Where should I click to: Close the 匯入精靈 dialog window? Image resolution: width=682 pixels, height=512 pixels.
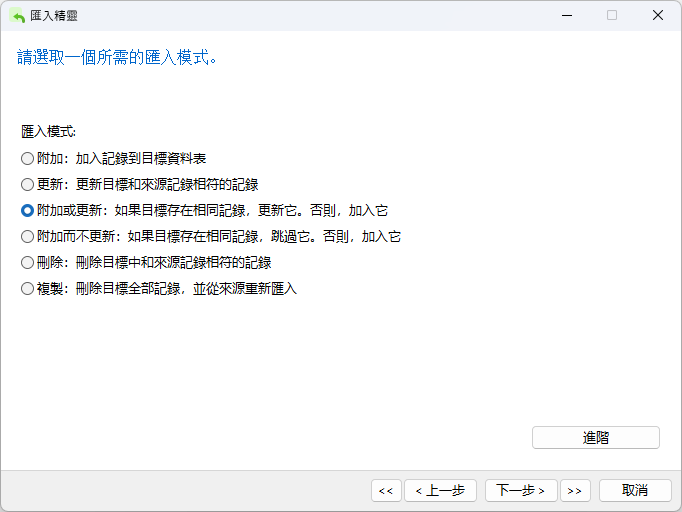pos(657,15)
